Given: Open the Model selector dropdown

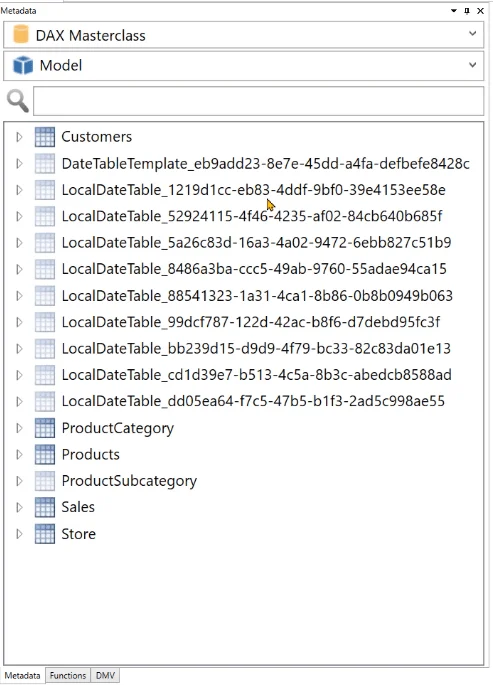Looking at the screenshot, I should click(472, 65).
